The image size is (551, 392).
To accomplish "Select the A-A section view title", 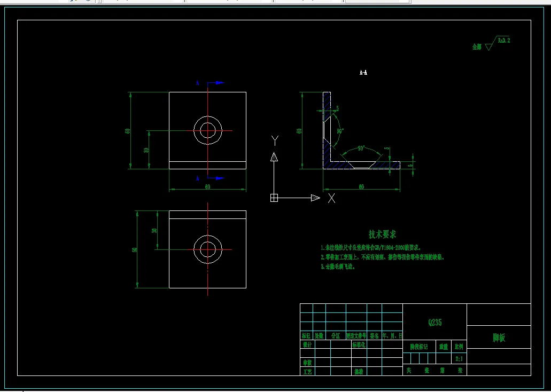I will pos(363,73).
